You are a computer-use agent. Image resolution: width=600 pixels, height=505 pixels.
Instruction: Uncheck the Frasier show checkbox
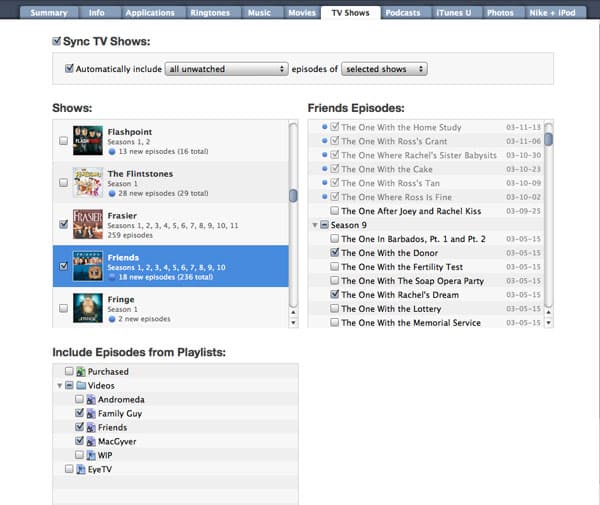coord(64,224)
